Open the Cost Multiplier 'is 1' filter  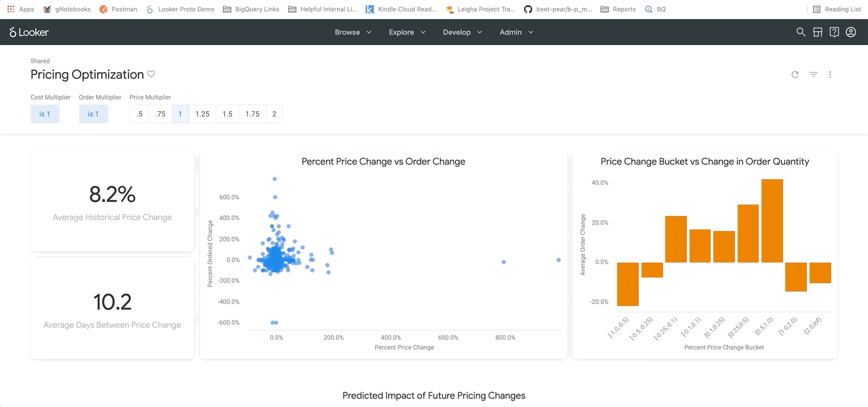[45, 114]
